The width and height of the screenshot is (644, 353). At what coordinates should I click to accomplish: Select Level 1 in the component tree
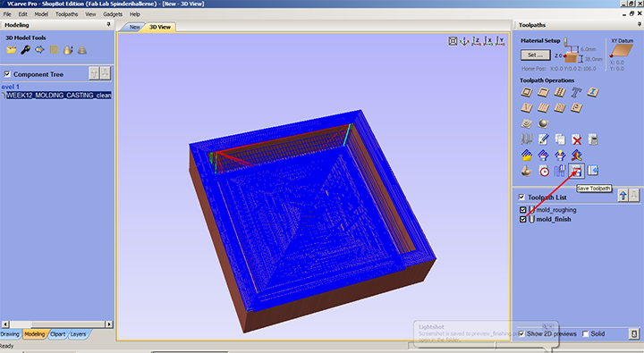(10, 87)
